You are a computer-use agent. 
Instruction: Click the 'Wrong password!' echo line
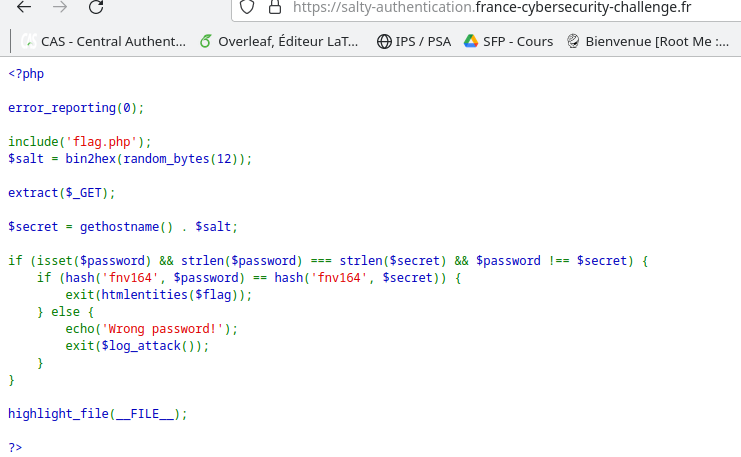(x=152, y=328)
